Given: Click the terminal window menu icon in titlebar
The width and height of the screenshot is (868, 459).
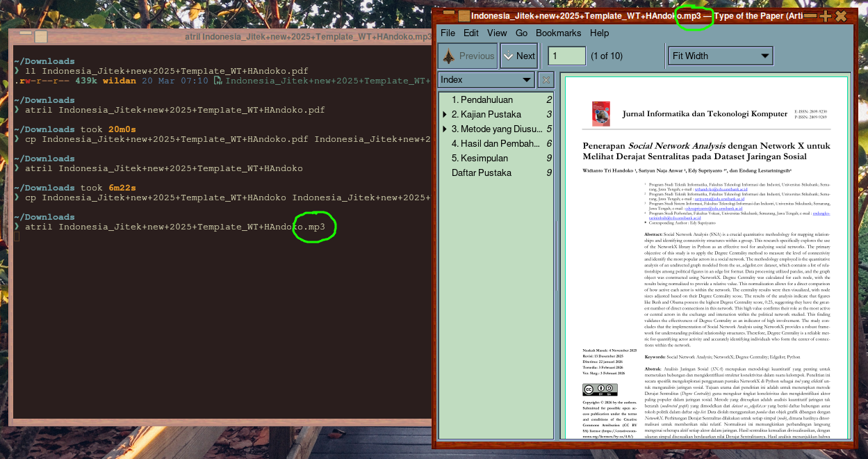Looking at the screenshot, I should [x=41, y=37].
